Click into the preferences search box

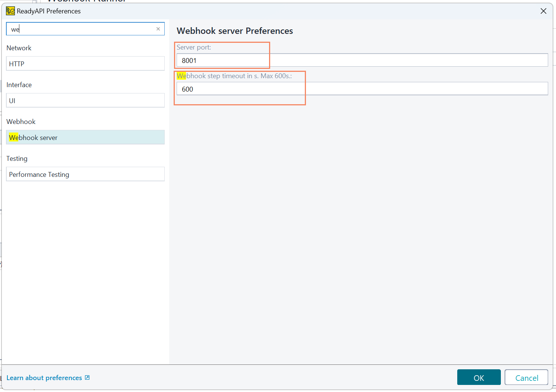[x=75, y=29]
